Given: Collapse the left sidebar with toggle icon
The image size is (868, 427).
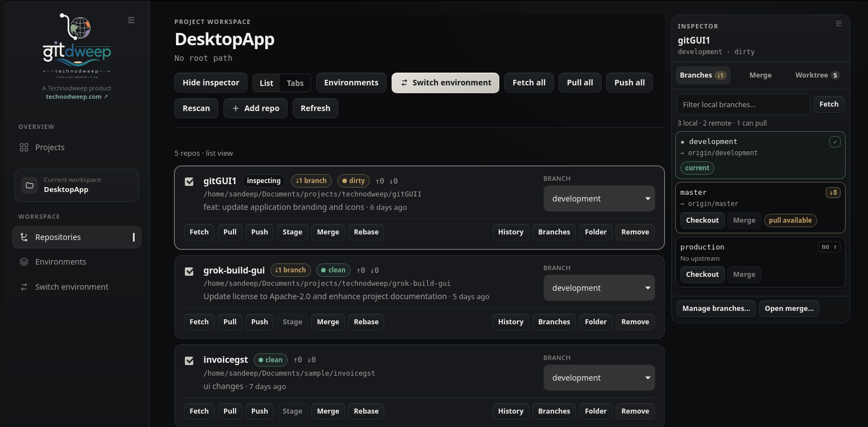Looking at the screenshot, I should [x=131, y=20].
